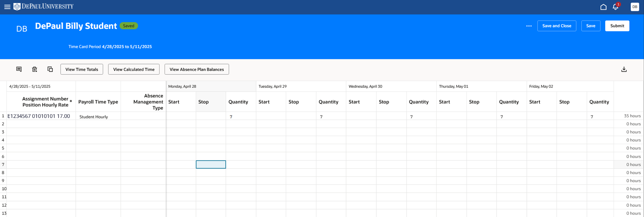Click Monday April 28 quantity cell with 7
The width and height of the screenshot is (644, 217).
[241, 116]
